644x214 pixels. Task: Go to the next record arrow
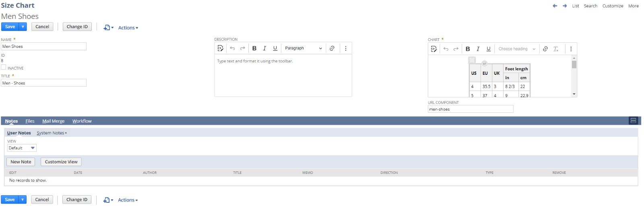tap(565, 6)
